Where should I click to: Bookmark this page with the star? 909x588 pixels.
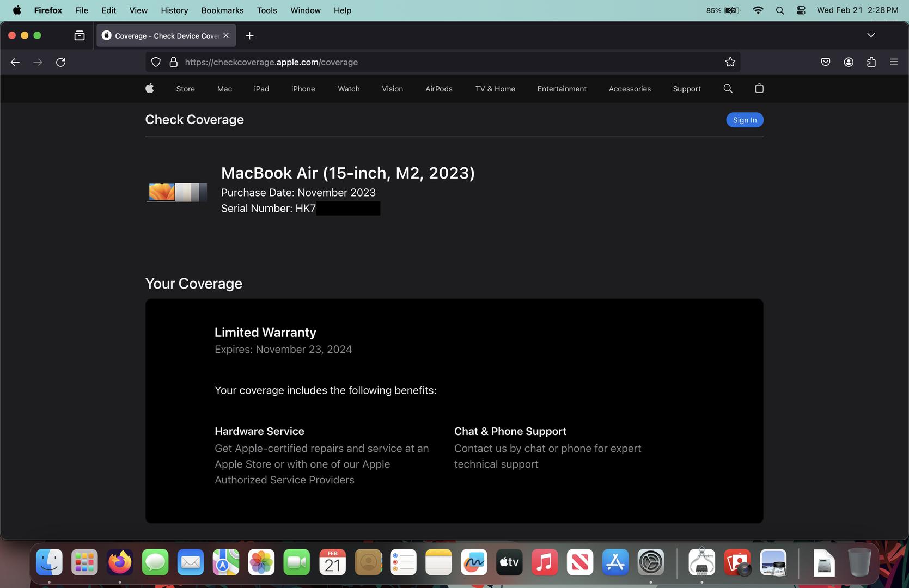click(x=730, y=62)
